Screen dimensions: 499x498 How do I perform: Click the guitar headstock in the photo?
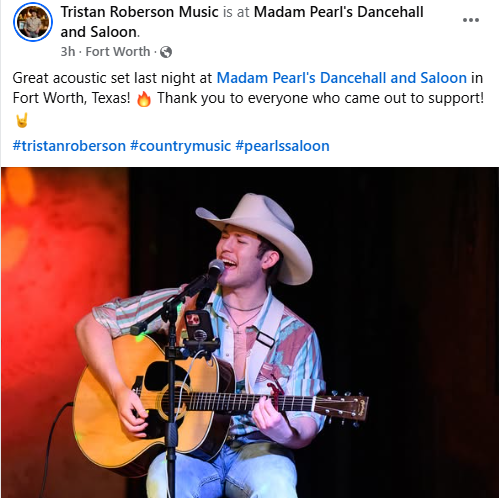click(x=342, y=406)
